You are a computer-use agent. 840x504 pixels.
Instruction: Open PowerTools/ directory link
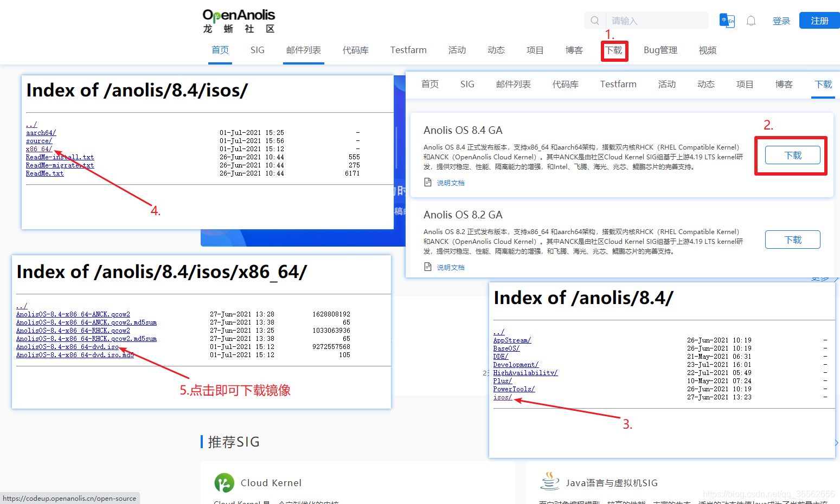(514, 389)
